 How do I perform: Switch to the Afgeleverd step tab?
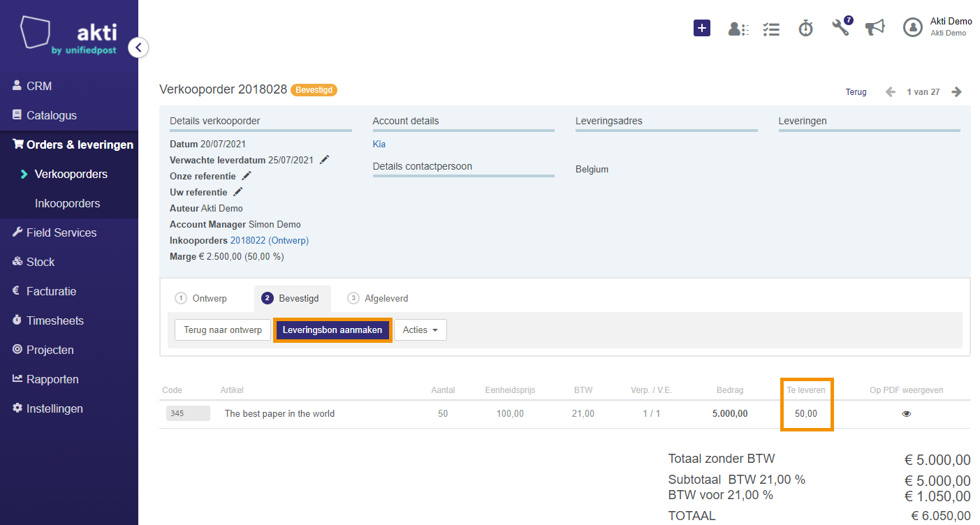tap(379, 298)
